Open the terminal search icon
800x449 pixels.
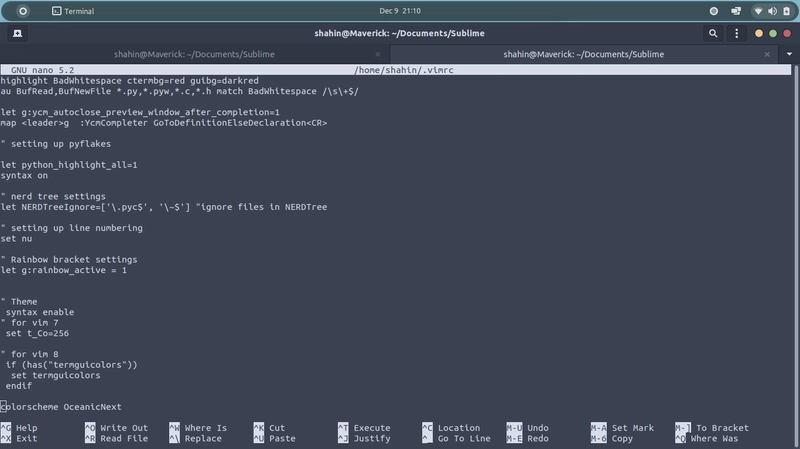(x=714, y=33)
